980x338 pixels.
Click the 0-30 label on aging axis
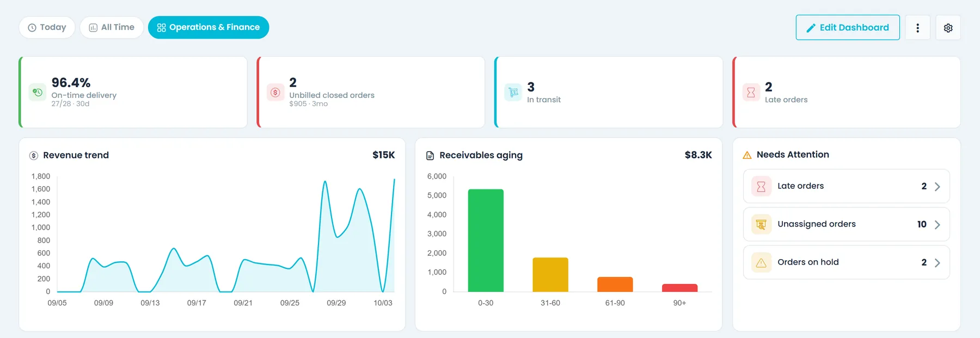[x=486, y=303]
